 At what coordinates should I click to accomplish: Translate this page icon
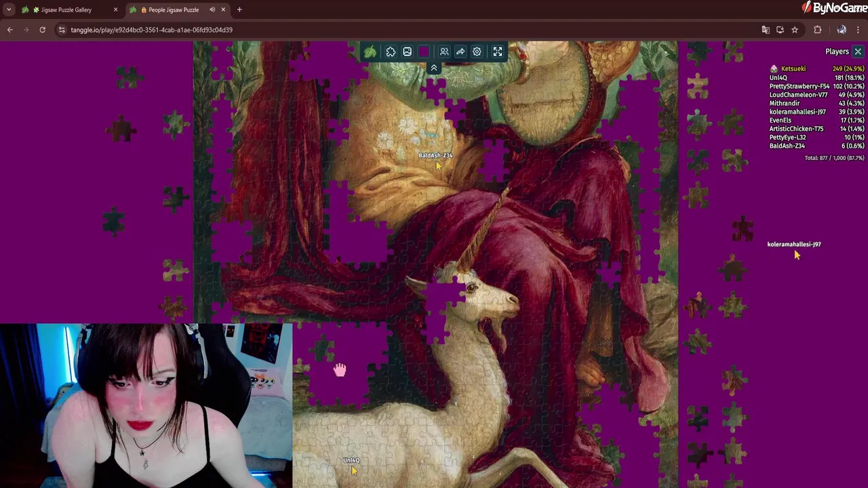point(766,30)
